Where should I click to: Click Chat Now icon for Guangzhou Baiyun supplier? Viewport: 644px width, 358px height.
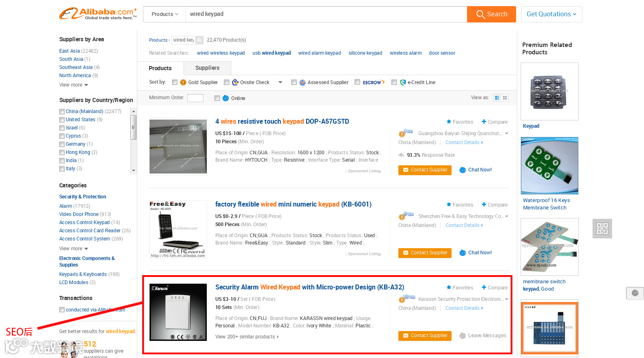tap(463, 170)
